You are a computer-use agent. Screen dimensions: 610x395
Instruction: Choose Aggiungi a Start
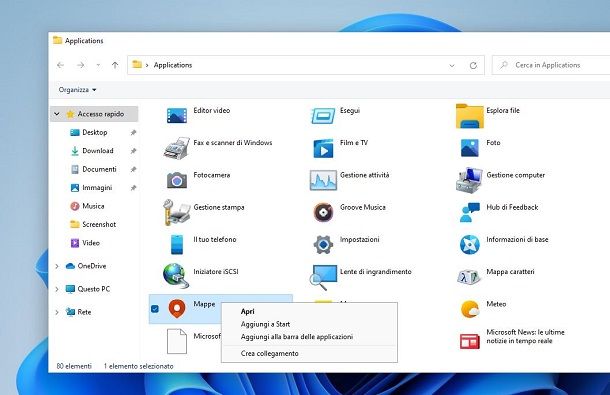tap(309, 324)
